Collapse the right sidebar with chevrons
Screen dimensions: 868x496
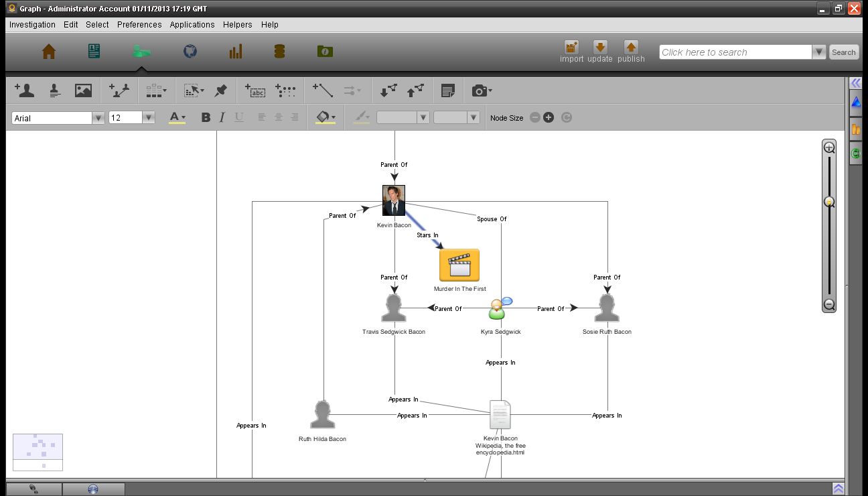pos(856,82)
